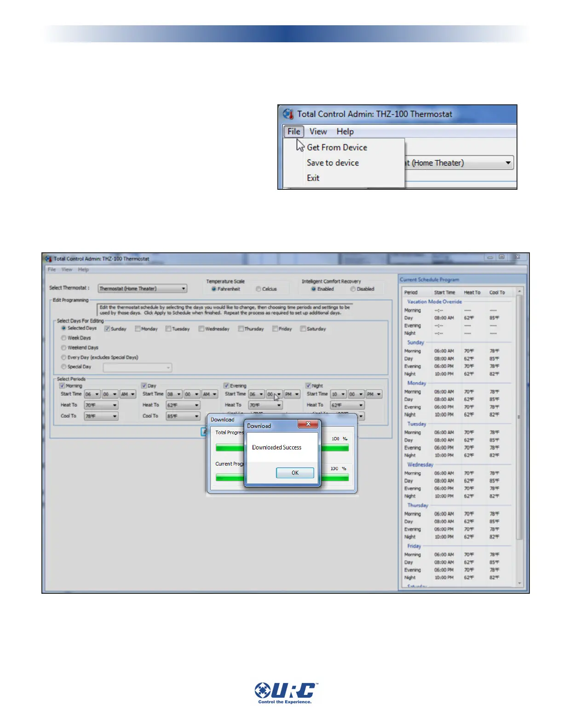
Task: Open the Special Day dropdown list
Action: pos(138,368)
